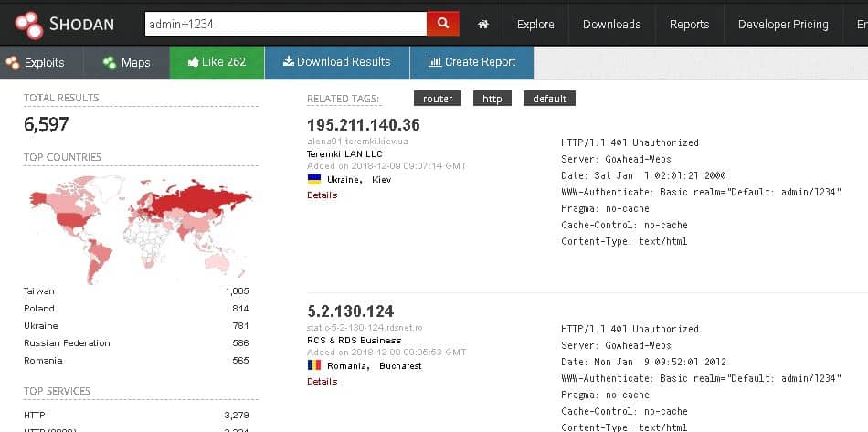Click the Romania flag icon

pyautogui.click(x=314, y=365)
